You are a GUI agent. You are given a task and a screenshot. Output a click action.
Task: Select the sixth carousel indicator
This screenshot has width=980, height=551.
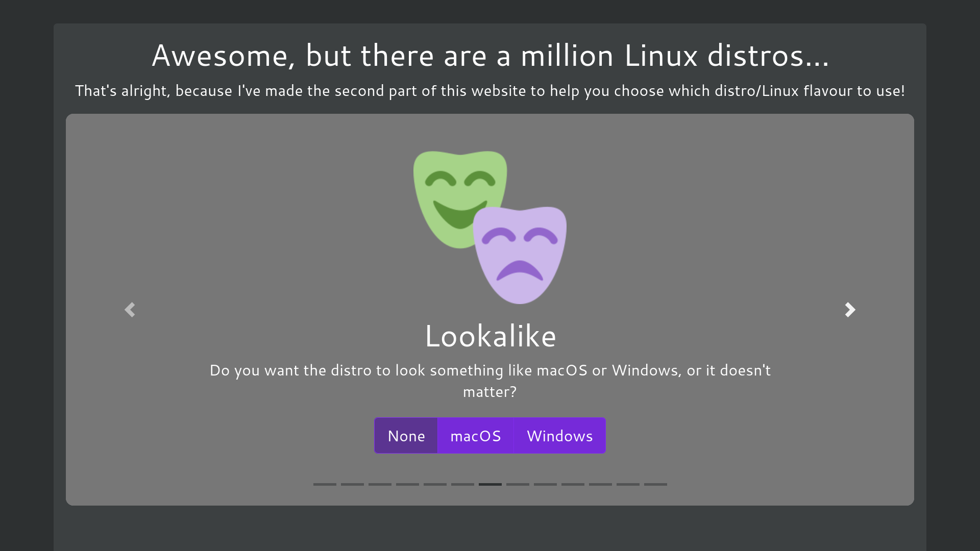462,484
